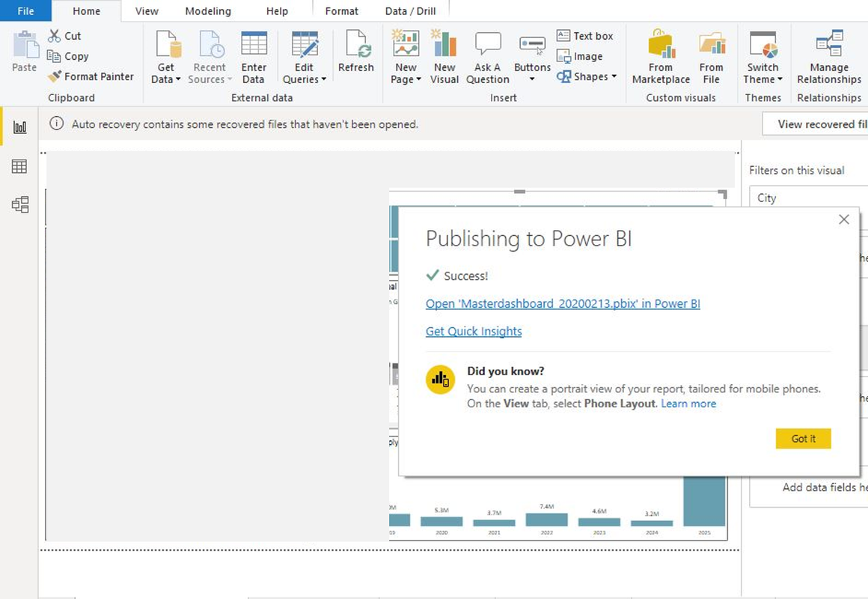Insert a Text box
This screenshot has height=599, width=868.
[x=585, y=36]
